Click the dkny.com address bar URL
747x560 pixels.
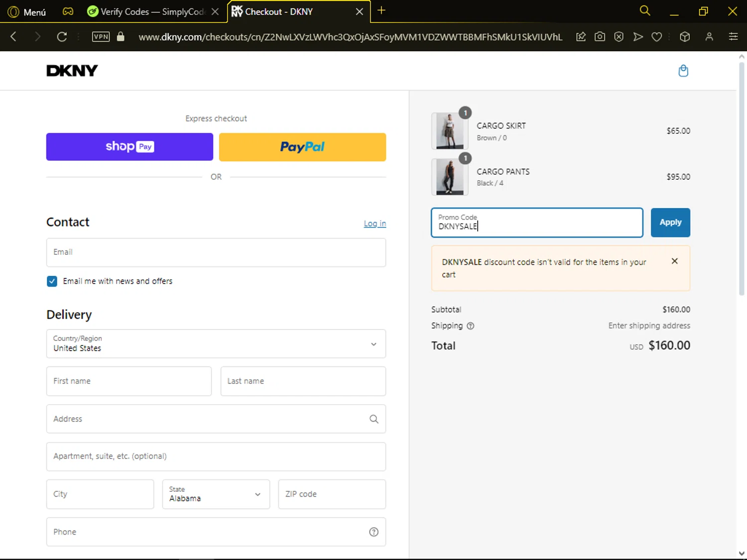pyautogui.click(x=350, y=37)
